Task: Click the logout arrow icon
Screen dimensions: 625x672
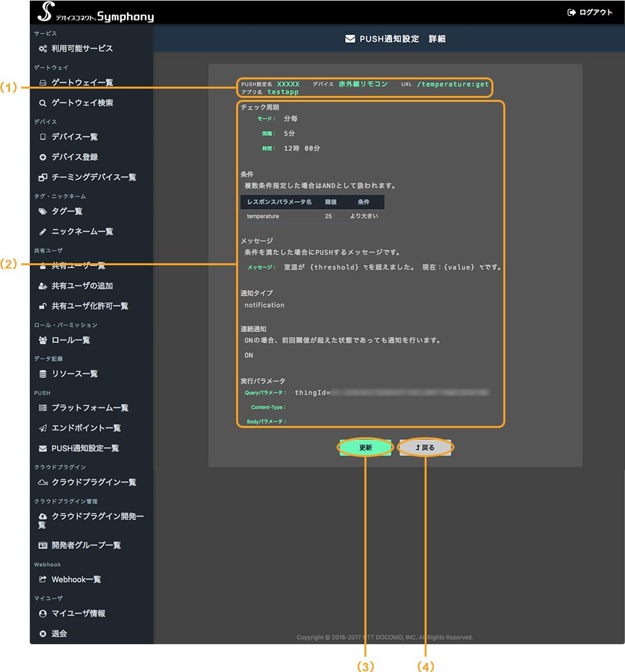Action: click(x=571, y=13)
